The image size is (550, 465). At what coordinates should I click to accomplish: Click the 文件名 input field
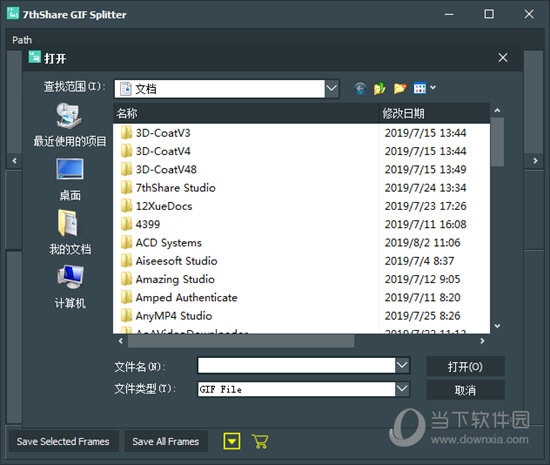(296, 366)
